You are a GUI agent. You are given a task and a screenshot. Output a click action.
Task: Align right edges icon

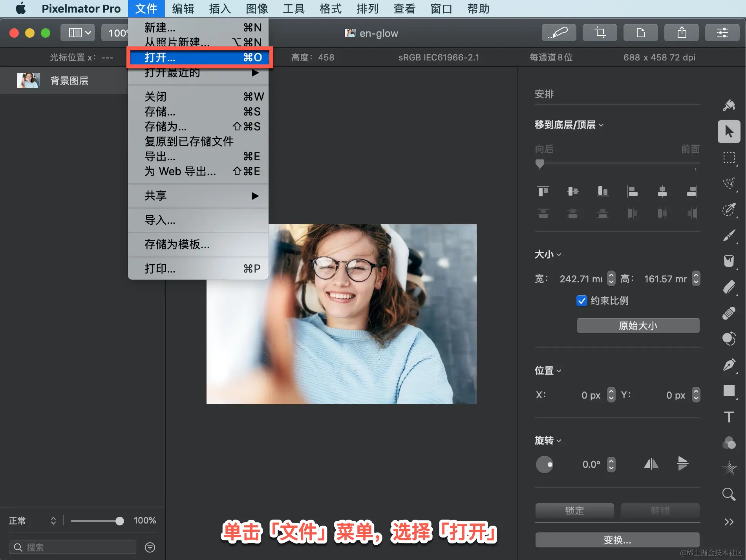tap(692, 191)
